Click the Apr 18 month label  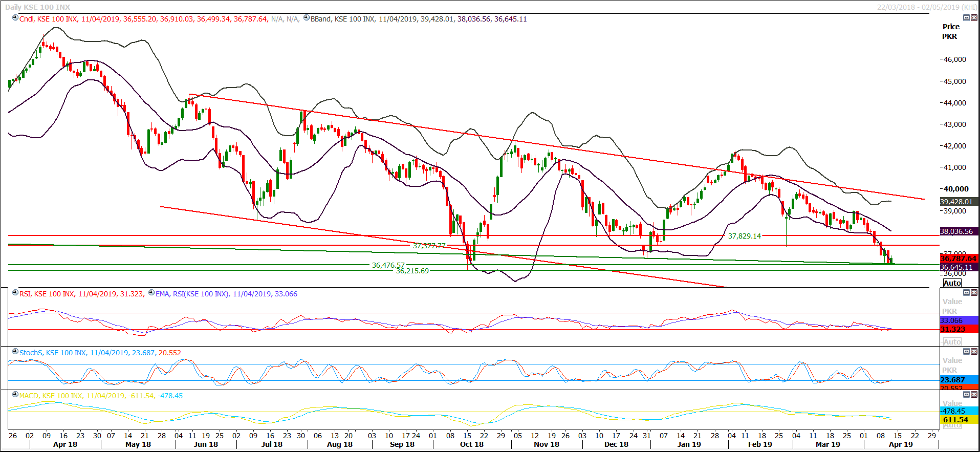point(65,444)
